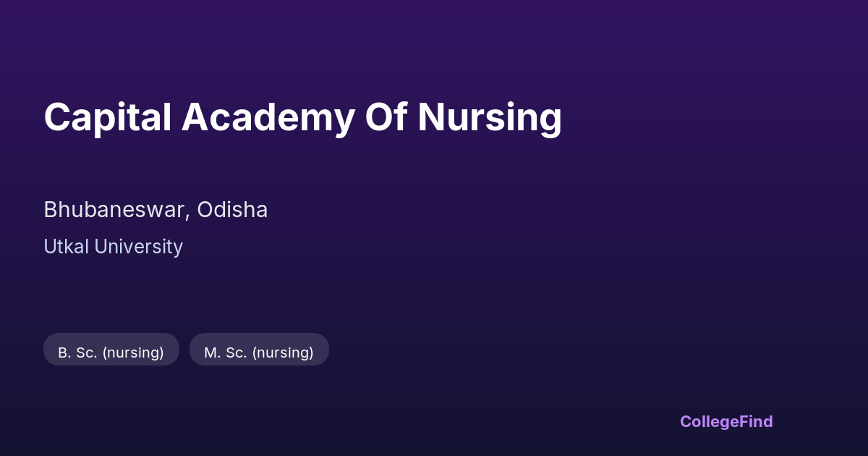This screenshot has width=868, height=456.
Task: Click the Utkal University affiliation text
Action: 113,247
